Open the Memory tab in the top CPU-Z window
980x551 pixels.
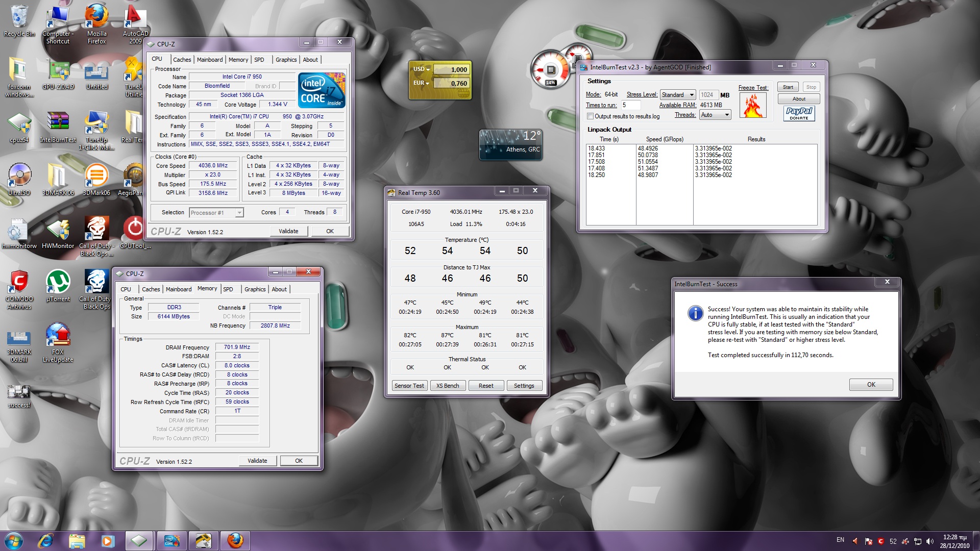238,60
